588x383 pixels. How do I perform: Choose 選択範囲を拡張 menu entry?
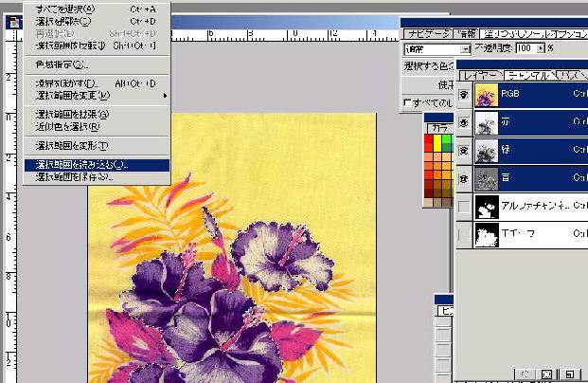click(97, 114)
